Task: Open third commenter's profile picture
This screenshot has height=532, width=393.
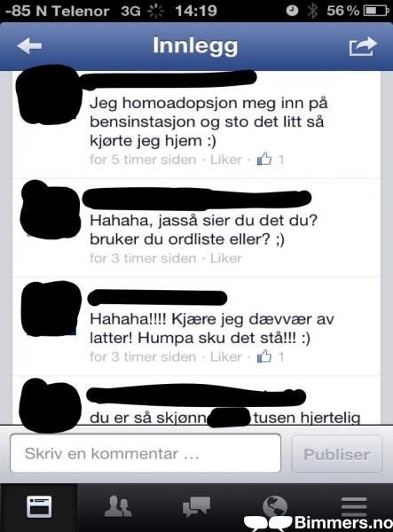Action: coord(51,308)
